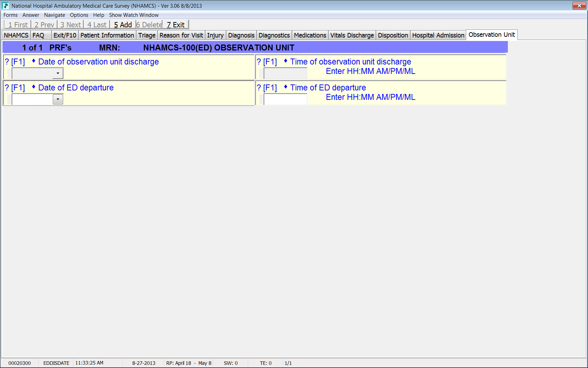588x368 pixels.
Task: Open the Options menu
Action: point(79,15)
